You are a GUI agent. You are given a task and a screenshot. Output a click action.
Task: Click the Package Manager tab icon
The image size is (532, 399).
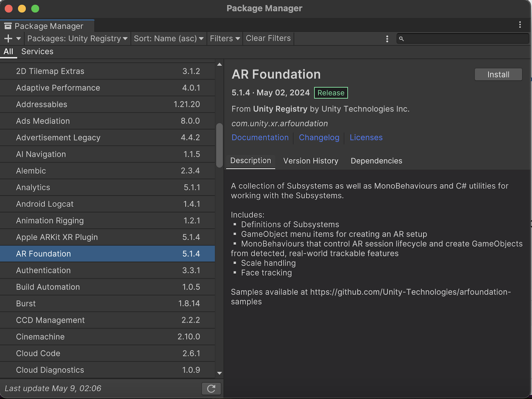click(x=8, y=26)
